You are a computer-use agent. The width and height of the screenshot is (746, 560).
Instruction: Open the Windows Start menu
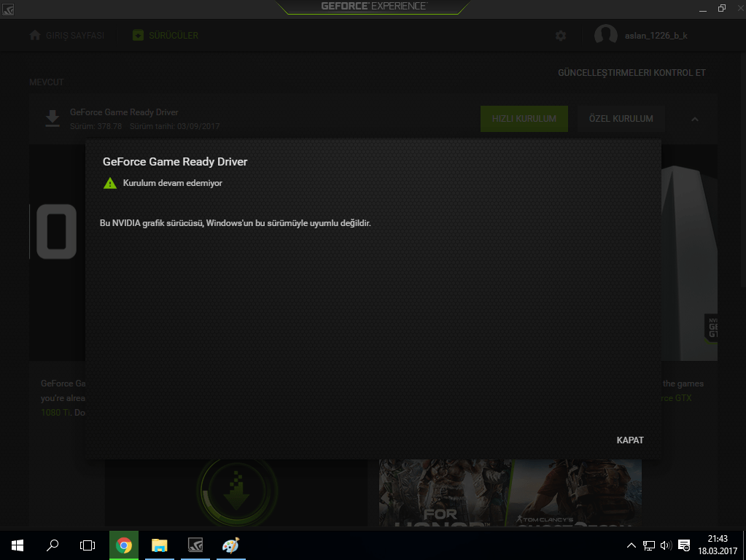17,545
